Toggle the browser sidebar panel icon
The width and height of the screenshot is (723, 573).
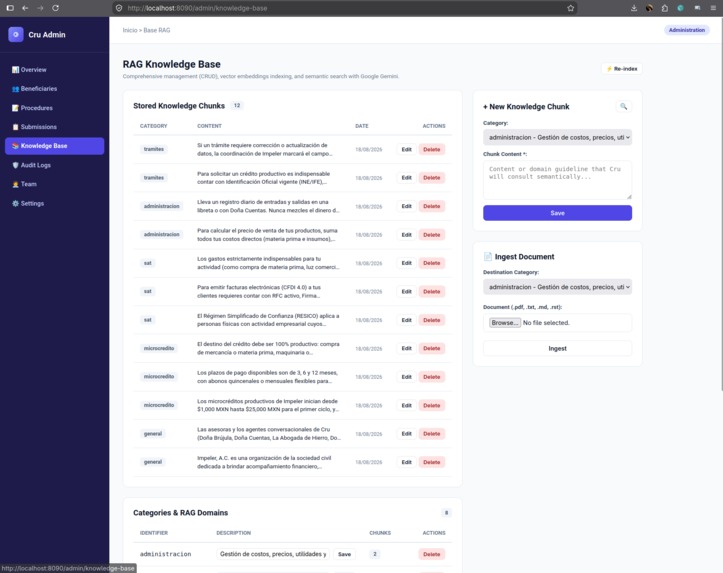click(x=10, y=8)
